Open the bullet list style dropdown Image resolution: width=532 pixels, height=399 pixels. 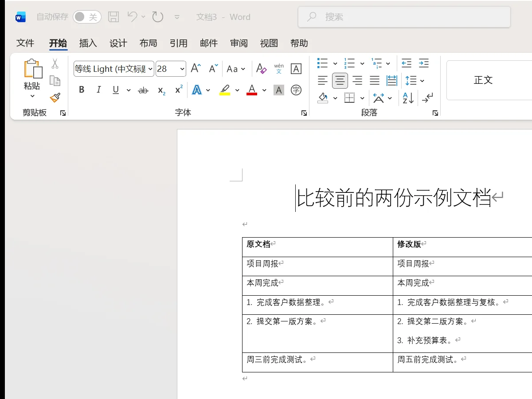click(x=335, y=63)
